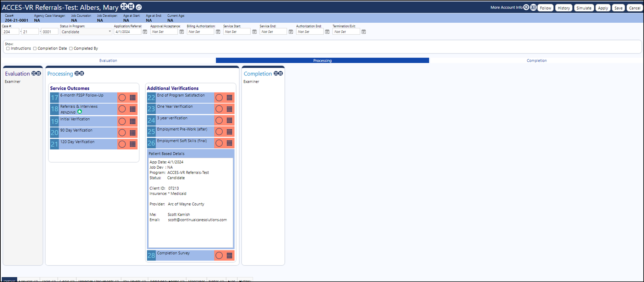Open grid icon for One Year Verification

229,109
